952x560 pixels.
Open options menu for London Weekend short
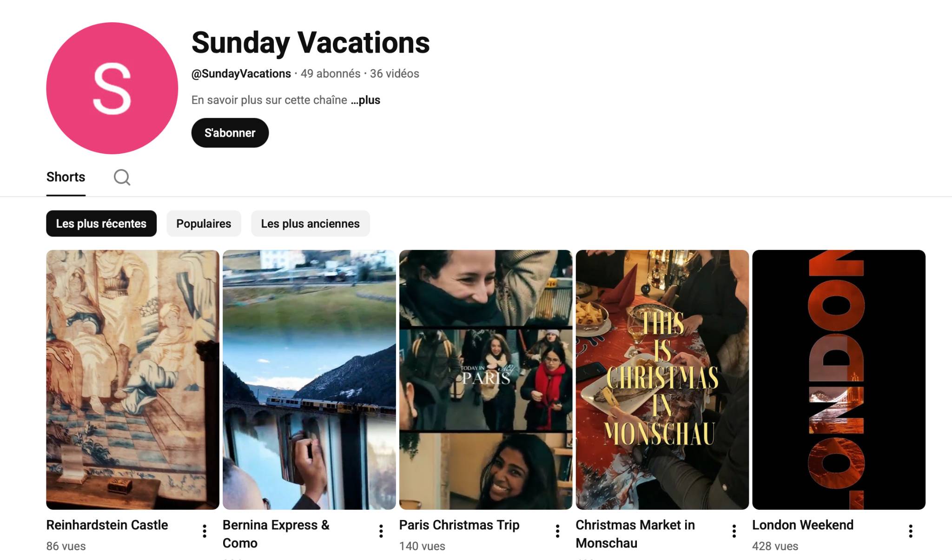tap(911, 531)
